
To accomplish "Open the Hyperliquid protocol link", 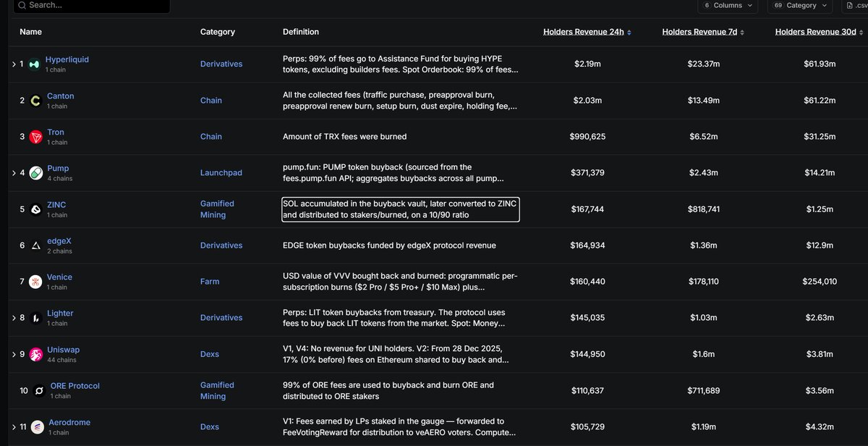I will 67,59.
